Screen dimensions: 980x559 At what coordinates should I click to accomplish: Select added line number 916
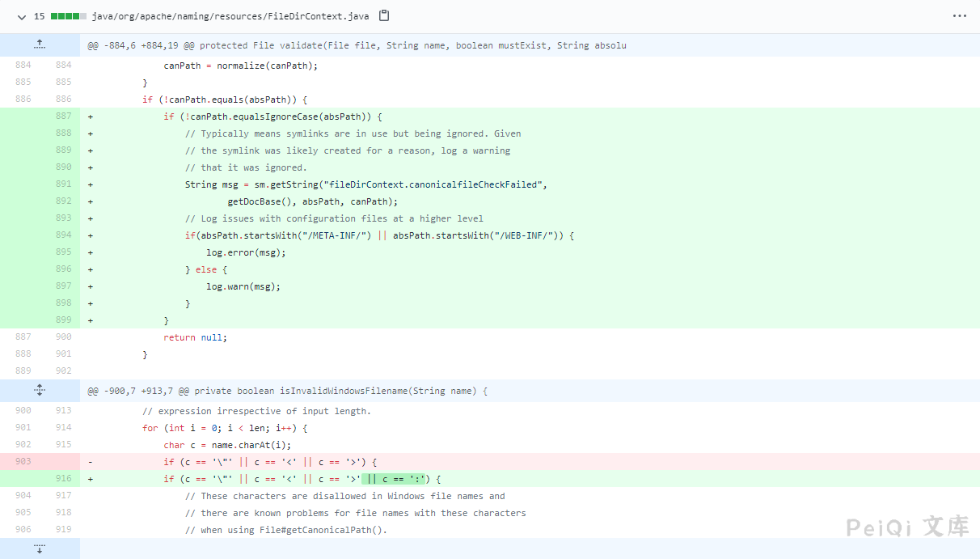pos(63,479)
